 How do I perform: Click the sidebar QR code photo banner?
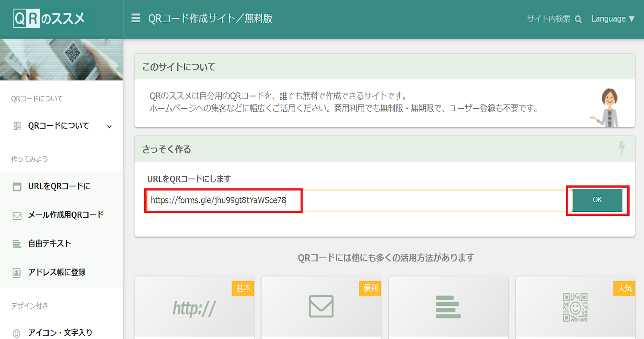click(61, 59)
